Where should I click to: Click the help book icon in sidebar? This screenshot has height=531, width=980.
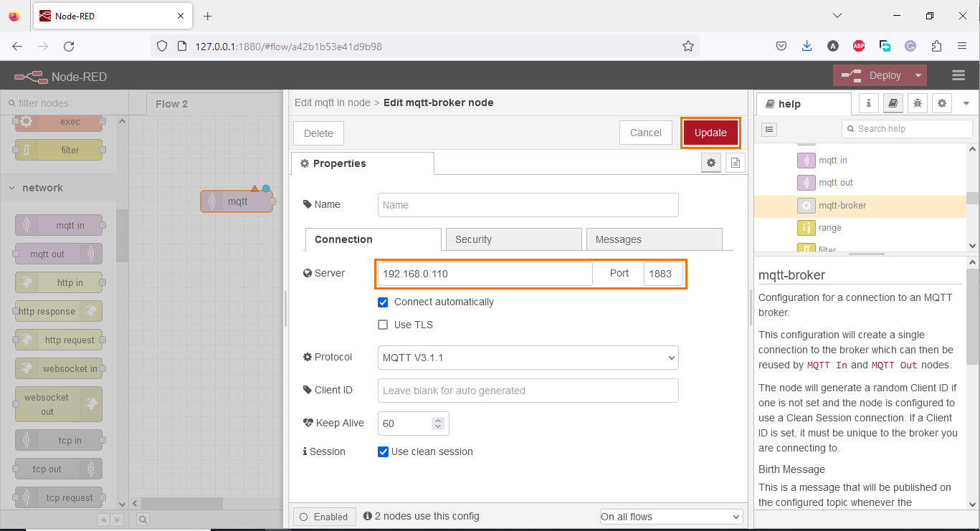[893, 103]
